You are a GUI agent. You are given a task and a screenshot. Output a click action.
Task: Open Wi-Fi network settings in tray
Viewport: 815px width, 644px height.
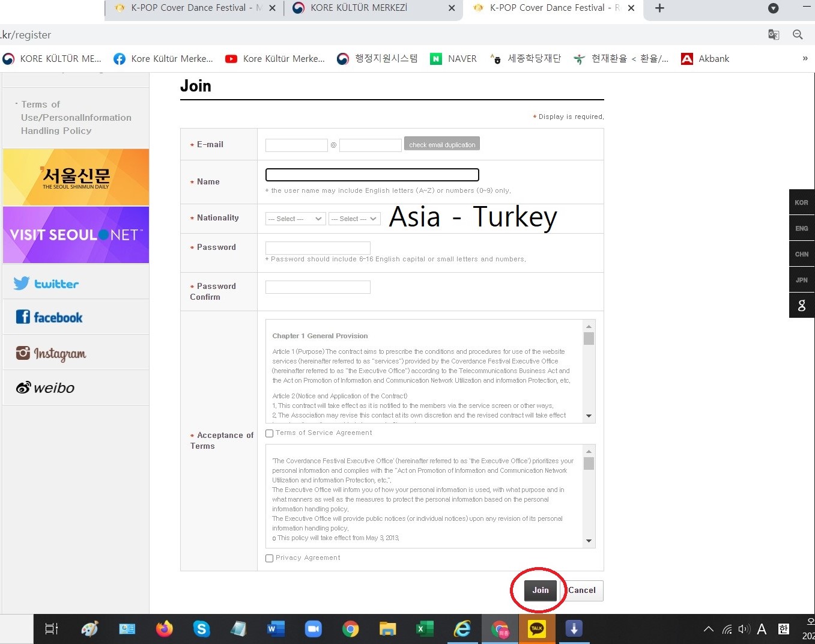click(x=727, y=630)
